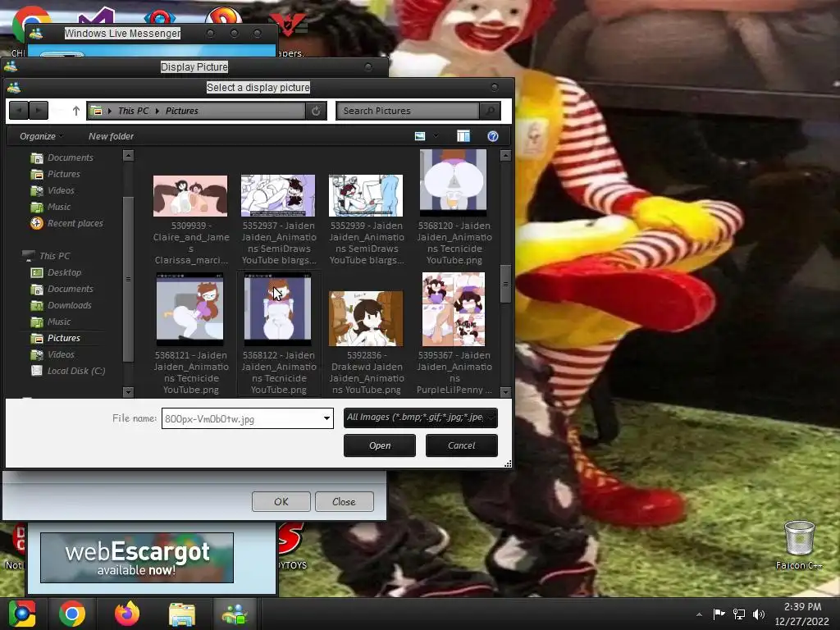The height and width of the screenshot is (630, 840).
Task: Click the file list scrollbar down arrow
Action: (x=505, y=392)
